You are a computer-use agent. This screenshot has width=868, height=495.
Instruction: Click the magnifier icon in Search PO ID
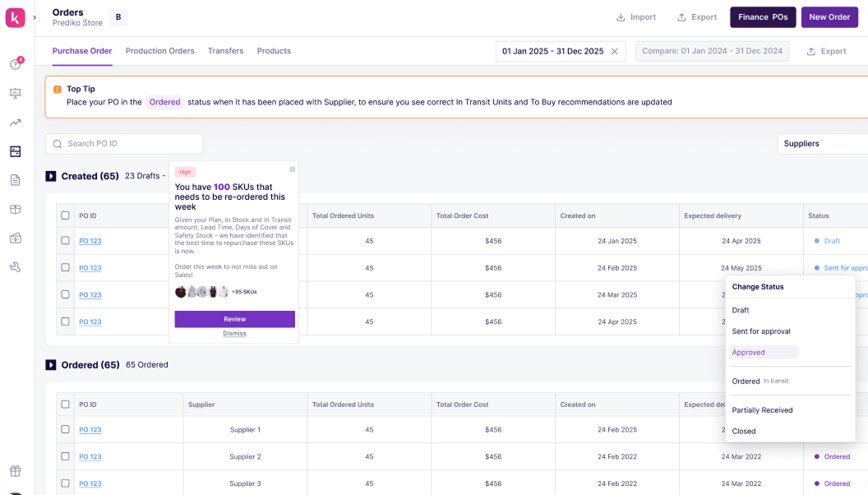coord(57,144)
